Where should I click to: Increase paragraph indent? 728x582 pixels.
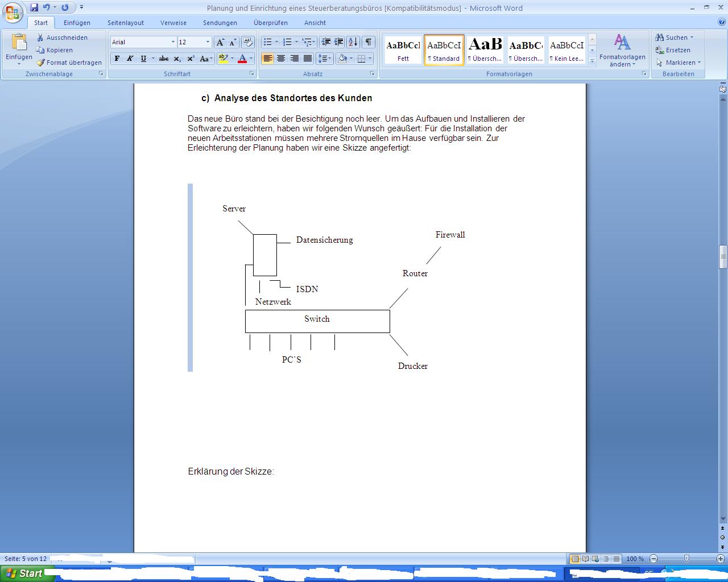338,42
